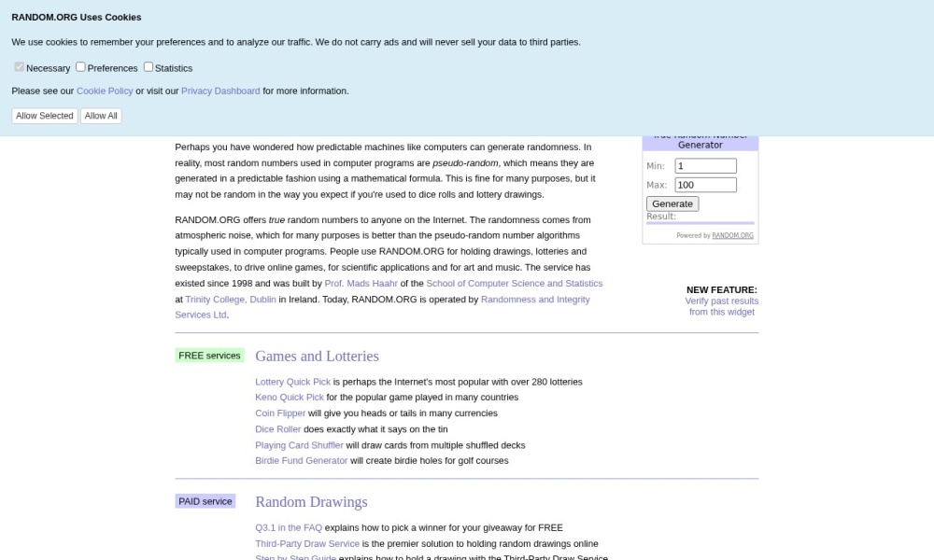Open the Trinity College, Dublin link
This screenshot has height=560, width=934.
pyautogui.click(x=231, y=300)
